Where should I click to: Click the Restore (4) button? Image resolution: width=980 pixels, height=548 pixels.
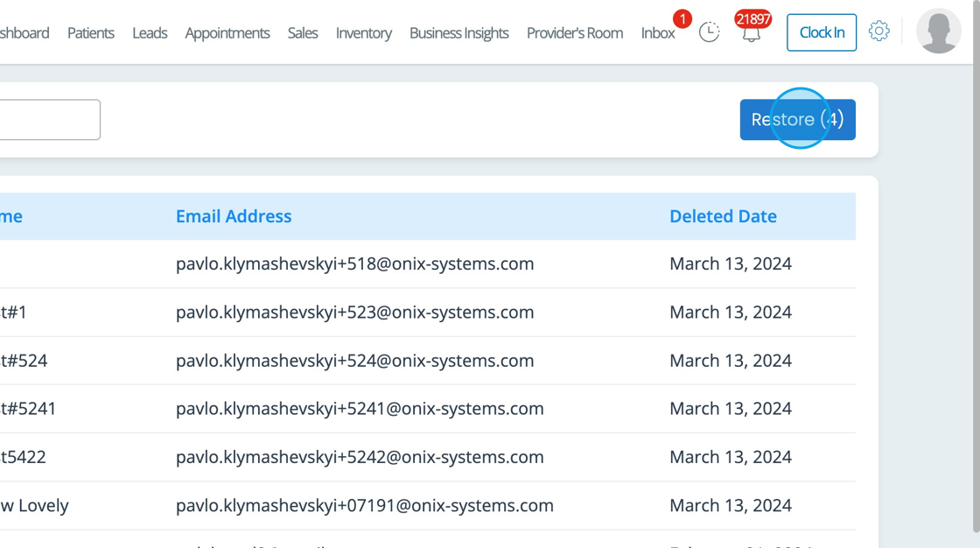pos(797,120)
